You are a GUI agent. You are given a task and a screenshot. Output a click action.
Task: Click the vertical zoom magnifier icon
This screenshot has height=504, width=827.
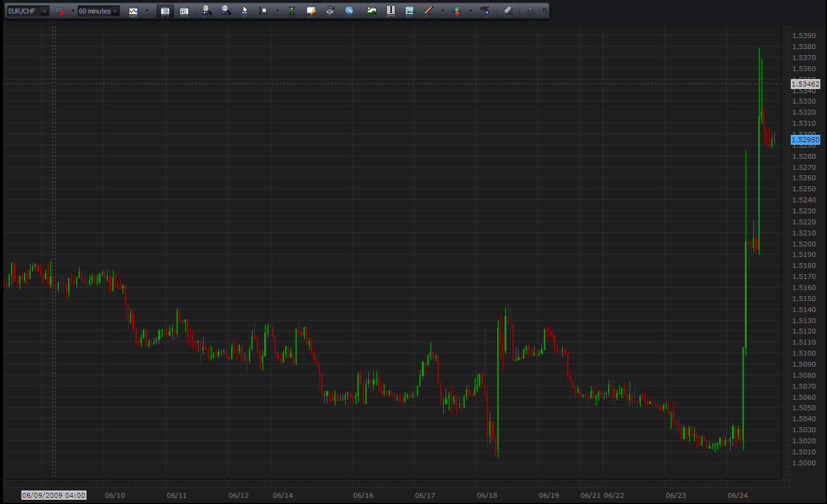[x=264, y=10]
